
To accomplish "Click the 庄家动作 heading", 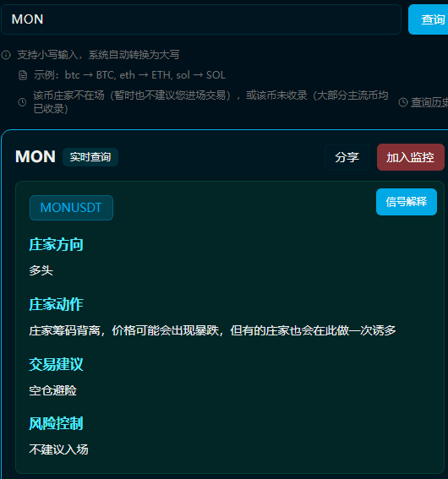I will (56, 305).
